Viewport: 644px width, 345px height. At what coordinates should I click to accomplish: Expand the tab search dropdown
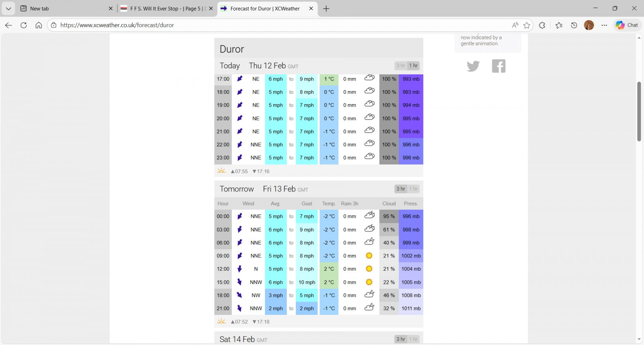tap(8, 8)
